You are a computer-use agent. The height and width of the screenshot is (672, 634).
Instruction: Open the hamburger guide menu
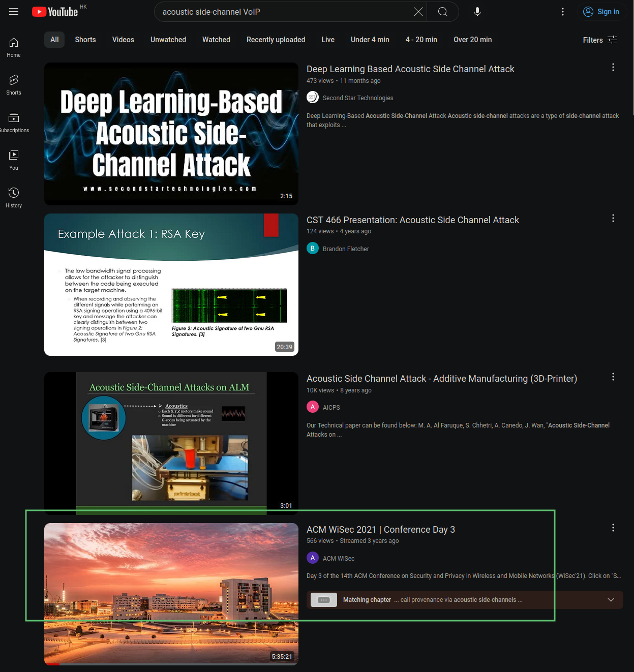14,12
